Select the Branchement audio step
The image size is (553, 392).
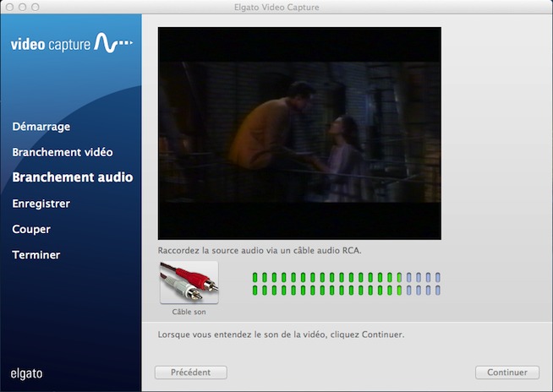pyautogui.click(x=72, y=177)
